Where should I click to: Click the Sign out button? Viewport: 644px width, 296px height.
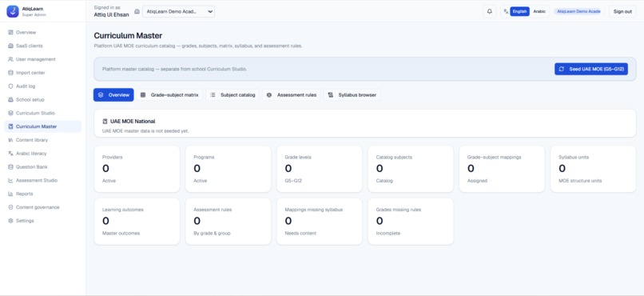point(622,11)
